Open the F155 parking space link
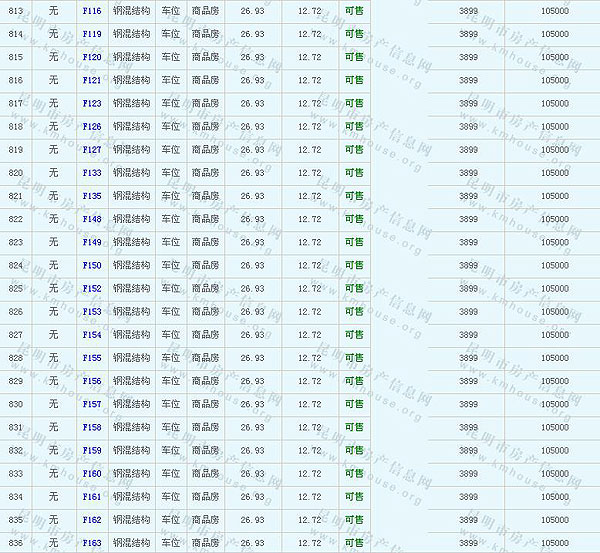600x553 pixels. click(x=92, y=357)
